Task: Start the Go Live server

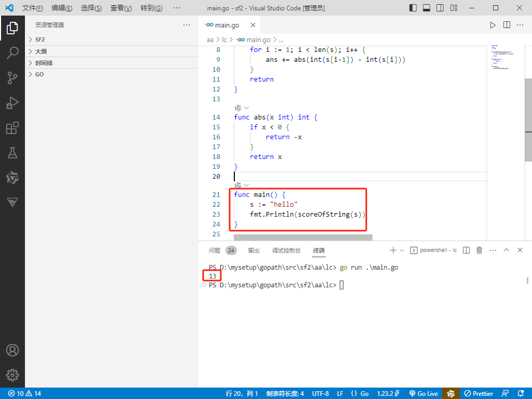Action: (423, 394)
